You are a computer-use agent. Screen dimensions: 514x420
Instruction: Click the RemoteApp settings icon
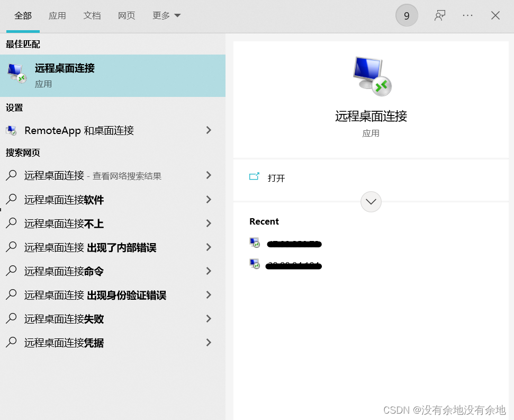[x=11, y=131]
